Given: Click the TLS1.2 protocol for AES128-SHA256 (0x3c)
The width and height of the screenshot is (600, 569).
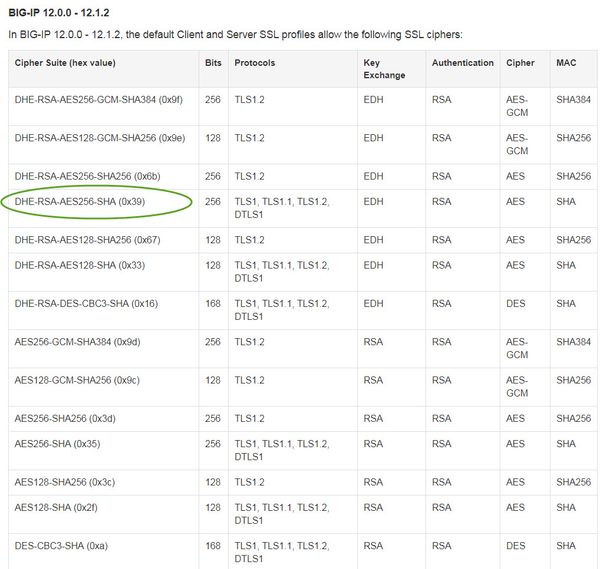Looking at the screenshot, I should click(249, 482).
